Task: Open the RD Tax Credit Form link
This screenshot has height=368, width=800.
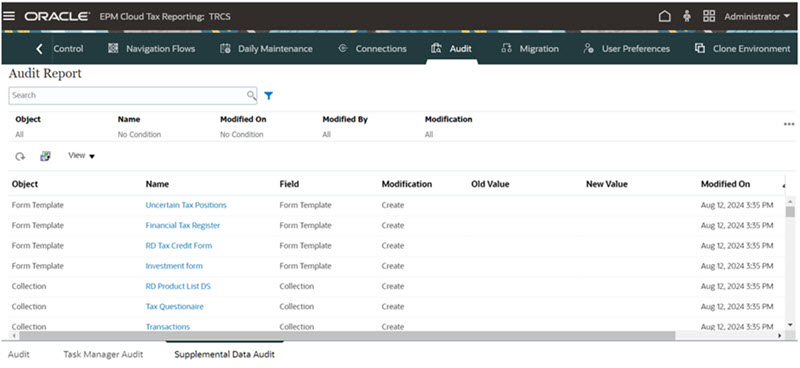Action: 179,246
